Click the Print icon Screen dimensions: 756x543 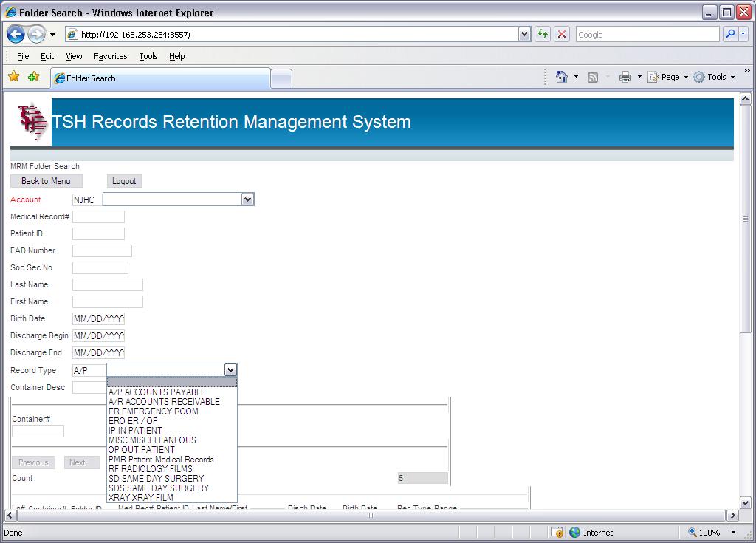pyautogui.click(x=625, y=77)
